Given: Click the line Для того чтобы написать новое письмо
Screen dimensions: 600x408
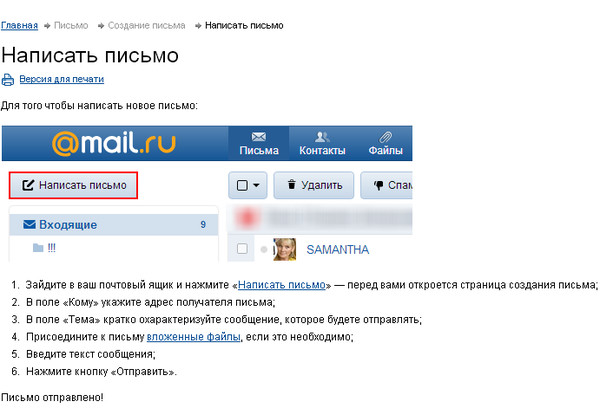Looking at the screenshot, I should point(99,106).
